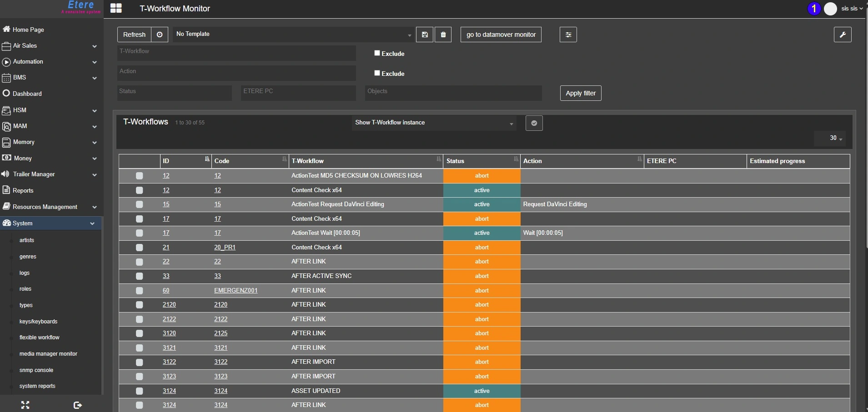Screen dimensions: 868x412
Task: Click the notification badge showing 1
Action: pyautogui.click(x=813, y=9)
